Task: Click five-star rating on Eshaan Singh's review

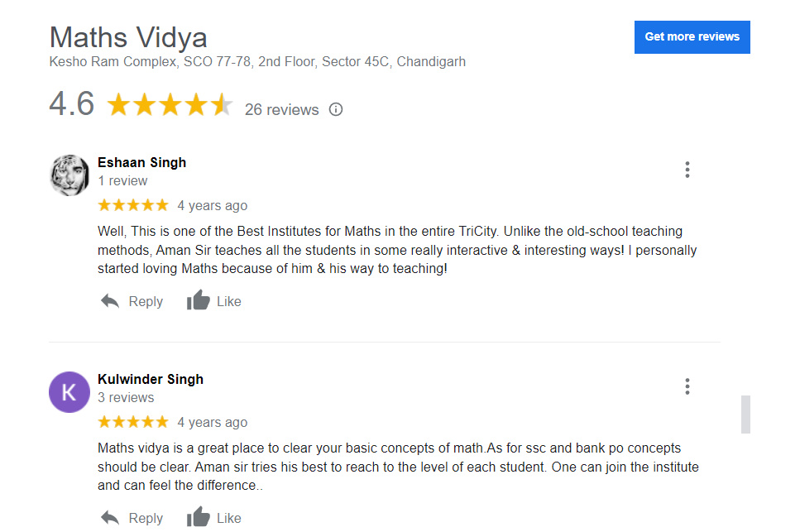Action: coord(132,205)
